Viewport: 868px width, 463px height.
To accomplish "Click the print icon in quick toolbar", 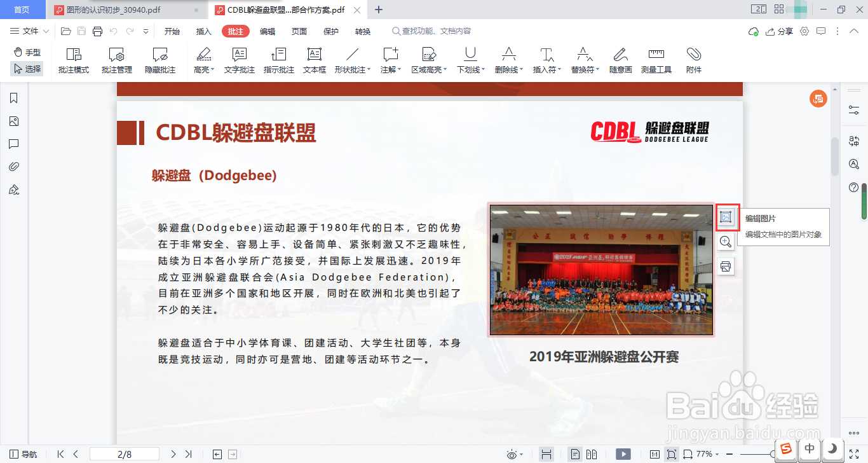I will click(97, 31).
